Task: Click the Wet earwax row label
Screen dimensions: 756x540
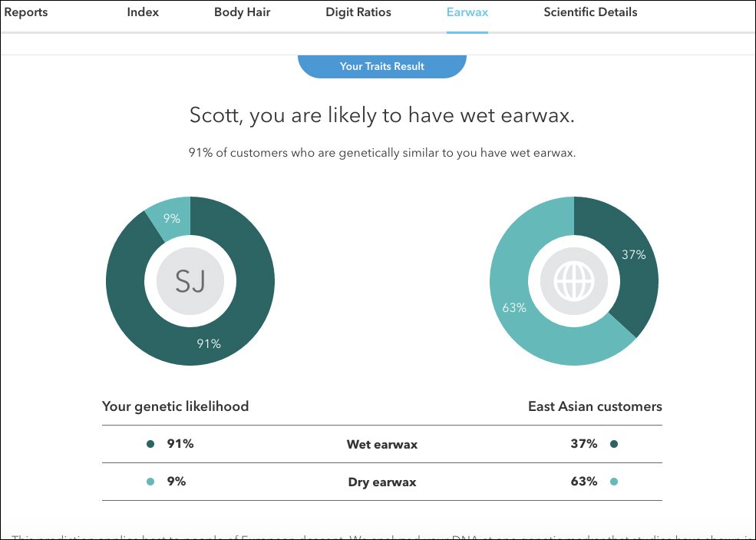Action: coord(382,445)
